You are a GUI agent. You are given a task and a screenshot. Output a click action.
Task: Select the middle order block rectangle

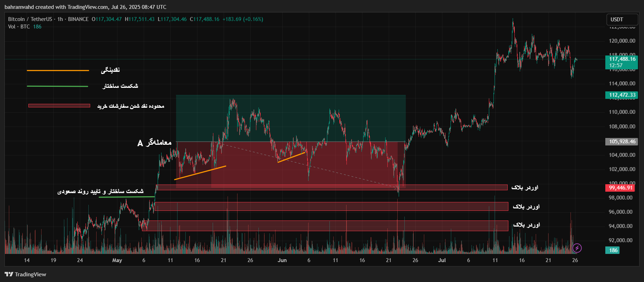(332, 207)
